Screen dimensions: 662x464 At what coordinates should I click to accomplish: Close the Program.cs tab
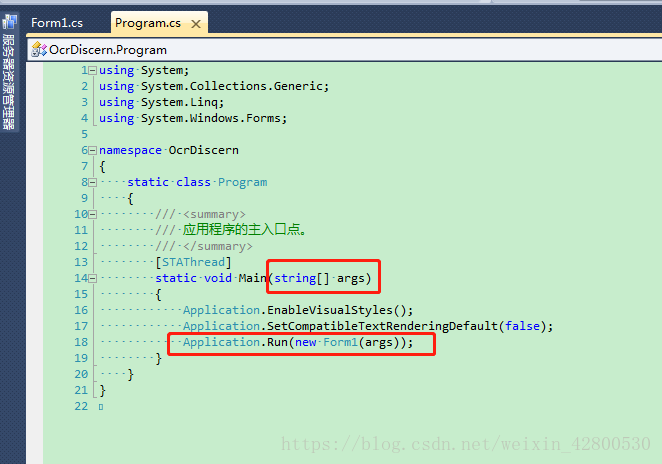tap(195, 24)
